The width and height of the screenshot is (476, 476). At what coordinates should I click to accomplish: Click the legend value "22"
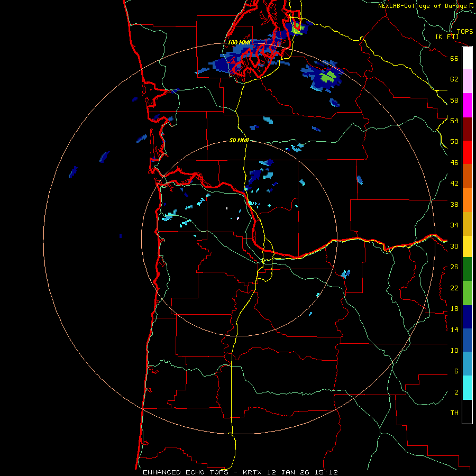(x=454, y=288)
